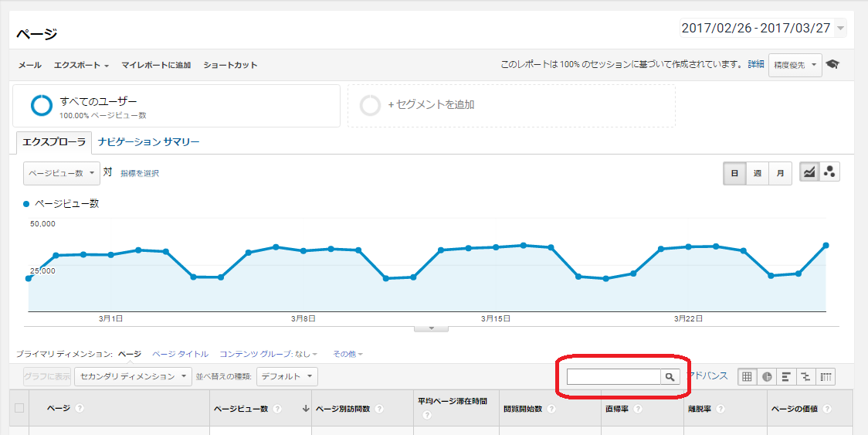Viewport: 868px width, 435px height.
Task: Open the ページビュー数 metric dropdown
Action: tap(62, 173)
